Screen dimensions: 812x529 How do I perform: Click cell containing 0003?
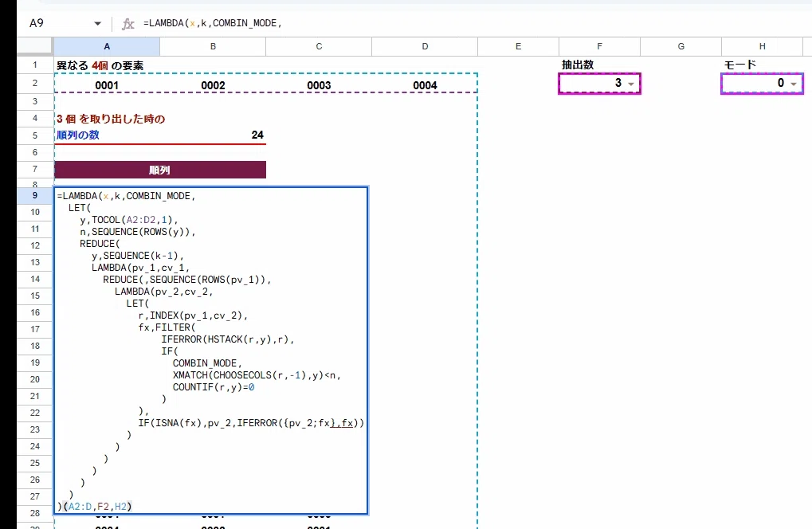(319, 85)
